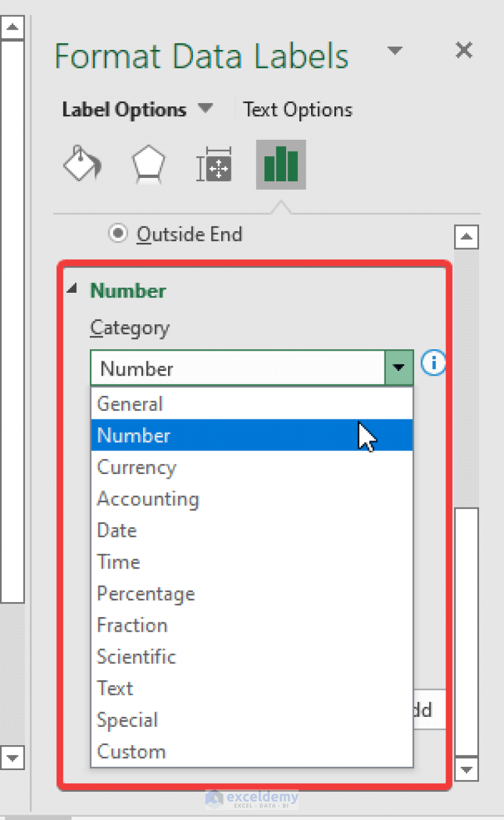Select the Fill & Line paint bucket icon
The width and height of the screenshot is (504, 820).
[x=81, y=165]
